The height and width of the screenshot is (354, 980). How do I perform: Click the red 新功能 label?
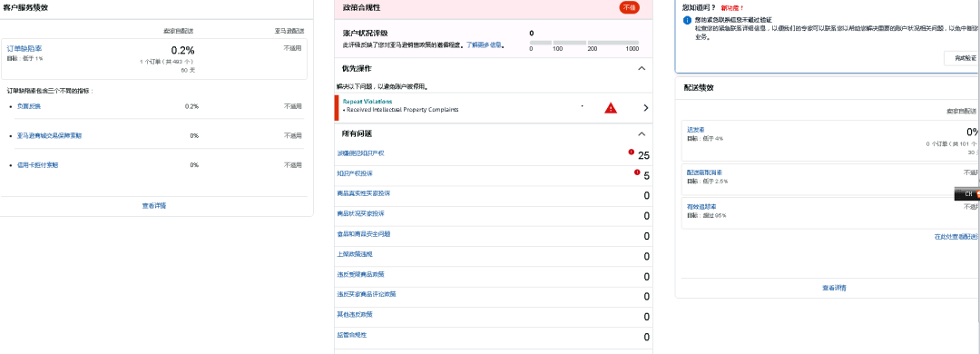(732, 8)
